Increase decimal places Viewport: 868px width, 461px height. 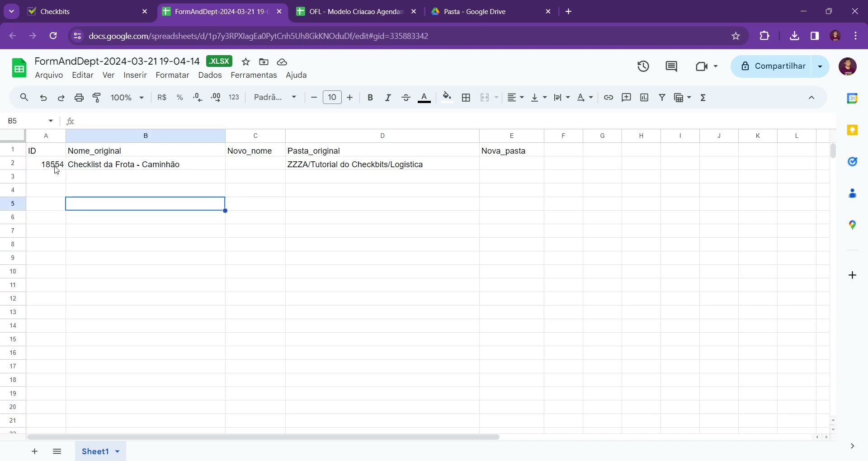click(216, 98)
